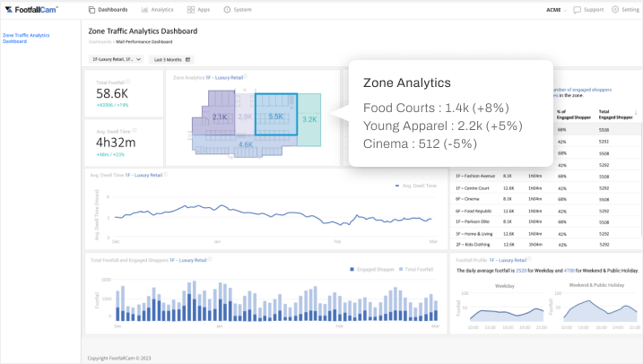Click Dashboards in the breadcrumb trail

pos(100,41)
